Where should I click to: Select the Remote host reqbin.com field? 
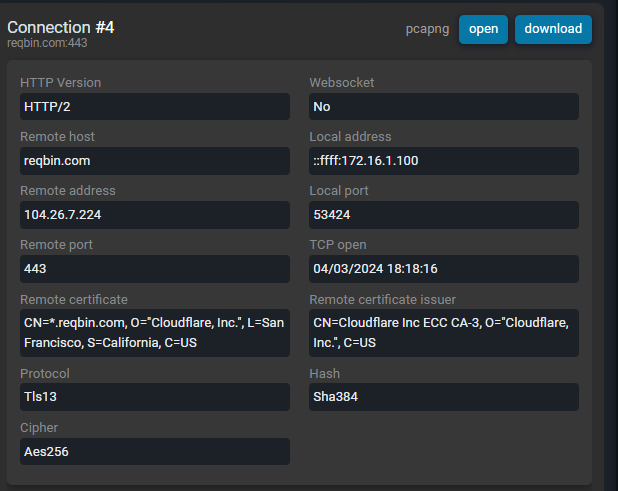[x=155, y=161]
